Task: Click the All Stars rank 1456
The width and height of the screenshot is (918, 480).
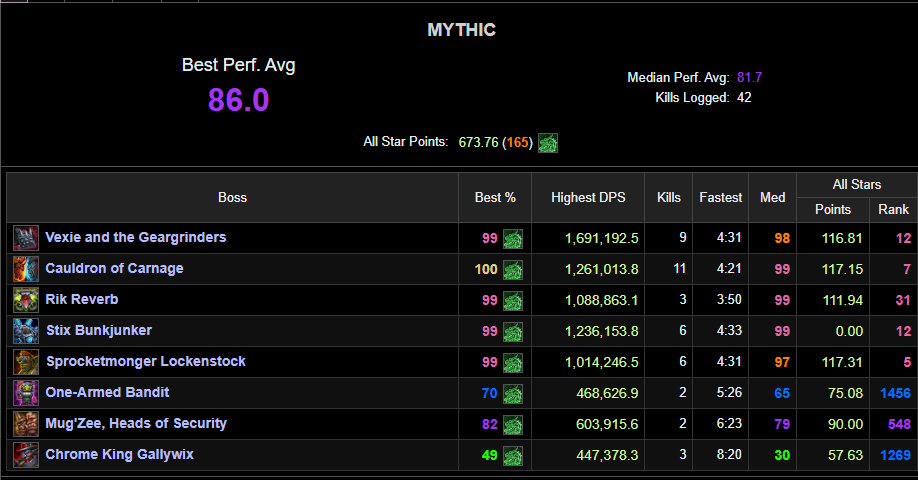Action: (x=895, y=393)
